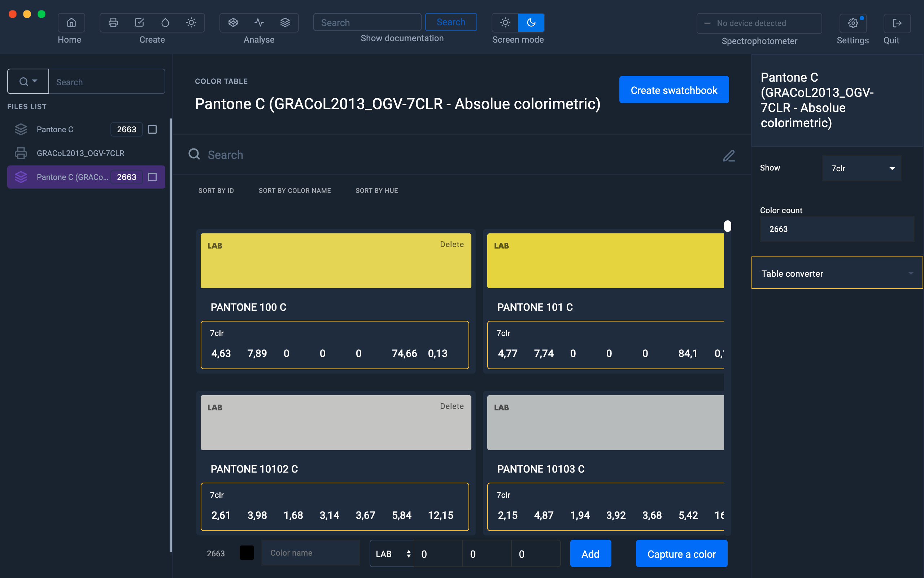Switch to light screen mode
924x578 pixels.
coord(505,22)
